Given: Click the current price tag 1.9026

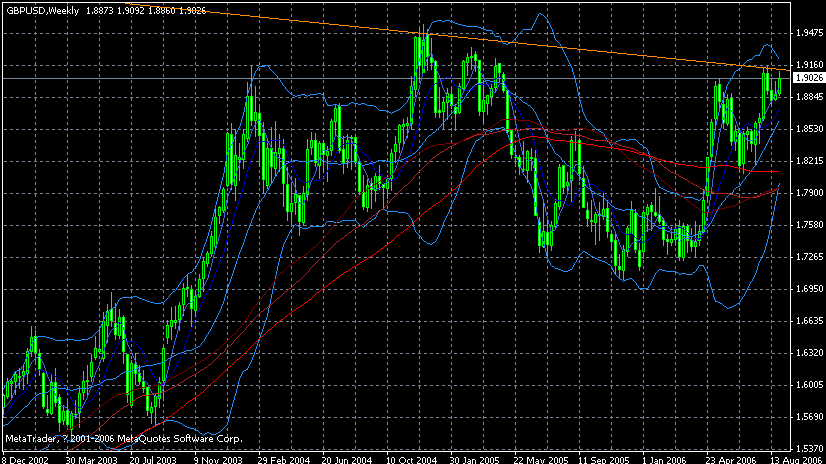Looking at the screenshot, I should (809, 78).
